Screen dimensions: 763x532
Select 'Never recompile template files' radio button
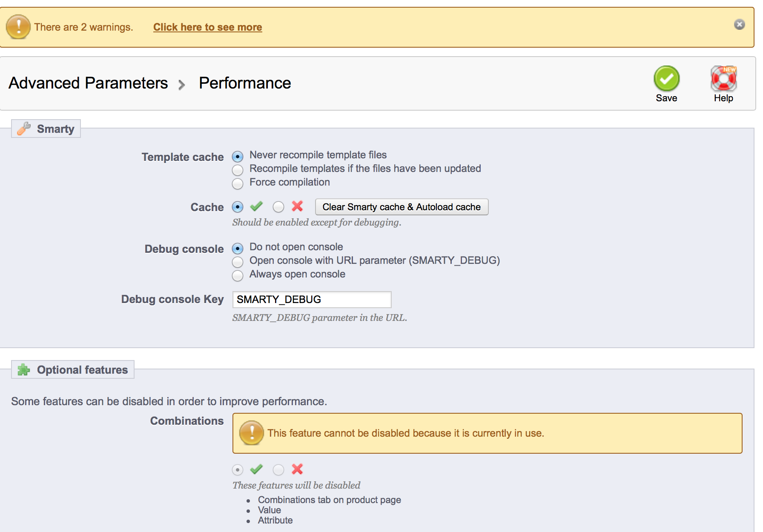[238, 157]
